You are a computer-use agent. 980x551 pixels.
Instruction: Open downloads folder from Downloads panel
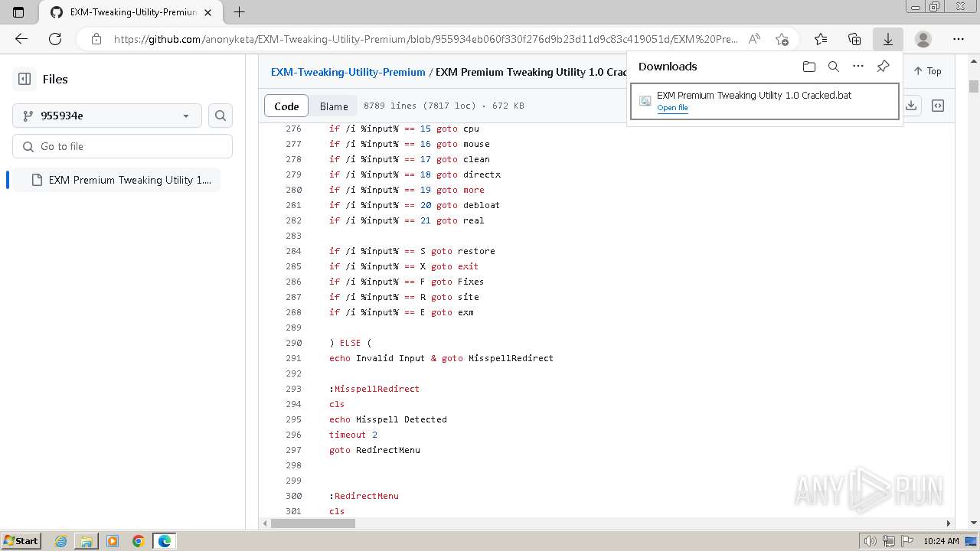pyautogui.click(x=809, y=67)
